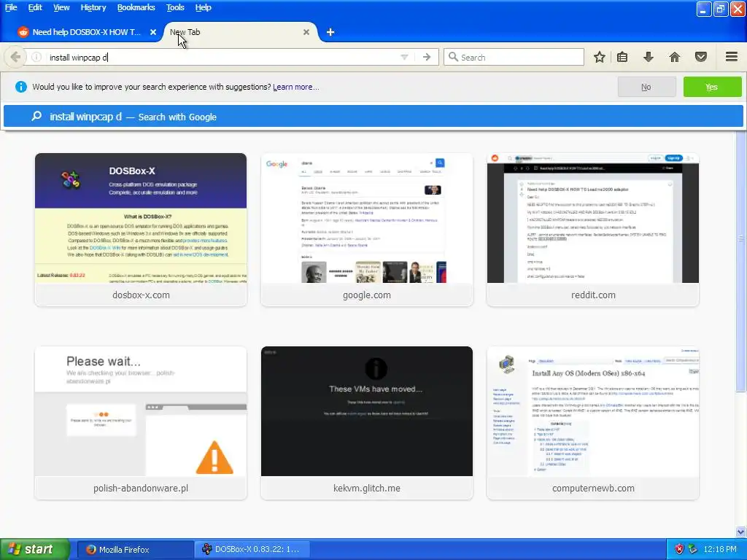Open the Learn more link
Screen dimensions: 747x560
pyautogui.click(x=296, y=87)
